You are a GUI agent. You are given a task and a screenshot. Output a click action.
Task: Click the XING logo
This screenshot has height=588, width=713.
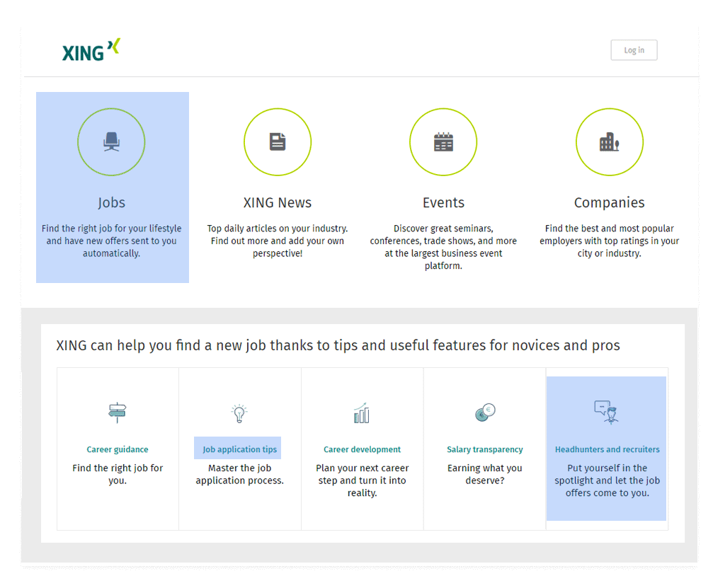[x=91, y=50]
